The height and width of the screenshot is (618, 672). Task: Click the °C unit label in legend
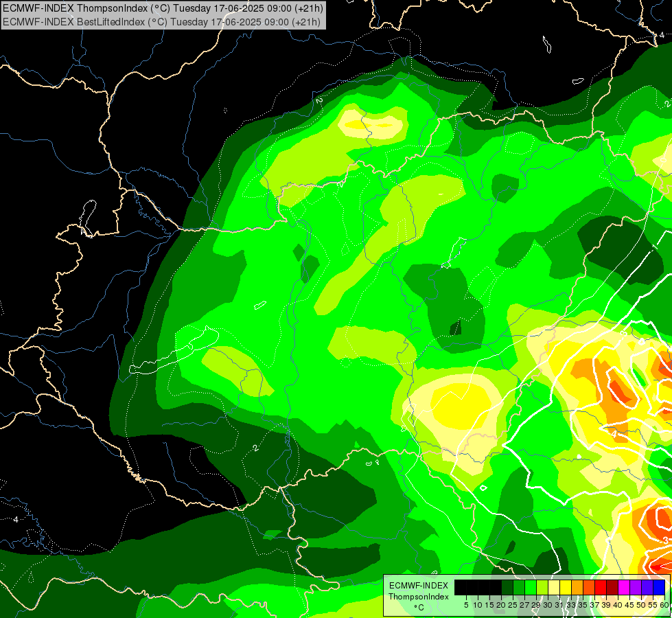[419, 607]
